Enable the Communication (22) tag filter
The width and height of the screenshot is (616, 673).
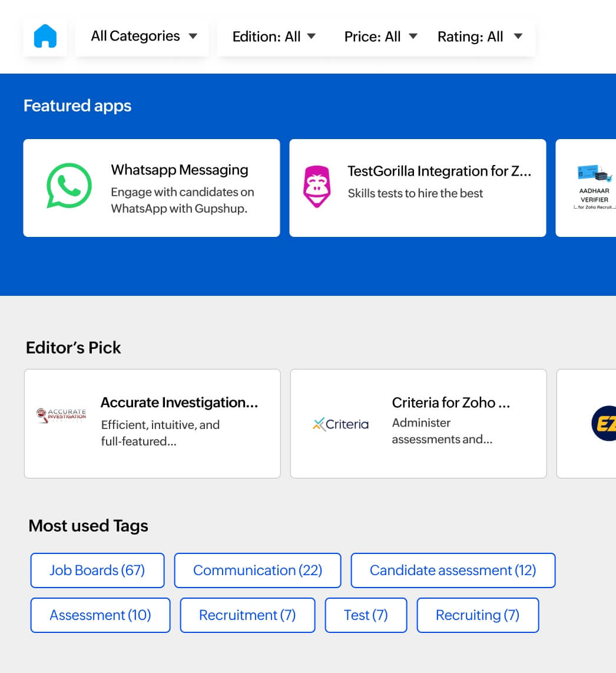click(257, 570)
